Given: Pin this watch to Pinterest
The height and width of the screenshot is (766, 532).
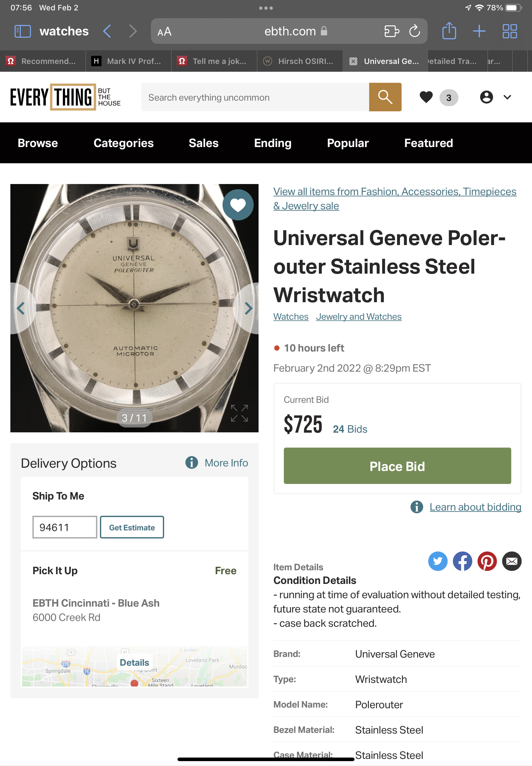Looking at the screenshot, I should point(487,561).
